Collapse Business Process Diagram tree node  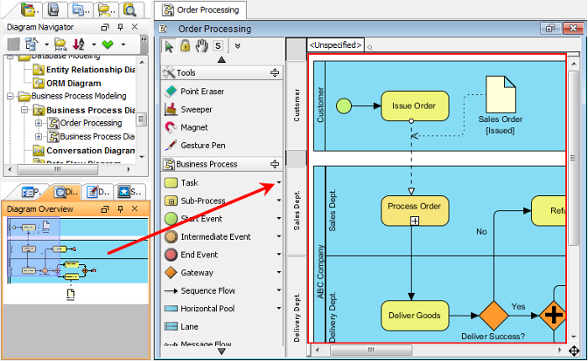[x=25, y=109]
